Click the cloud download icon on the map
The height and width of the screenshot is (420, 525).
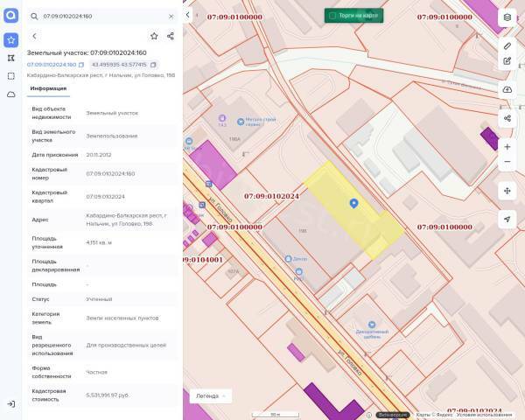(x=507, y=89)
